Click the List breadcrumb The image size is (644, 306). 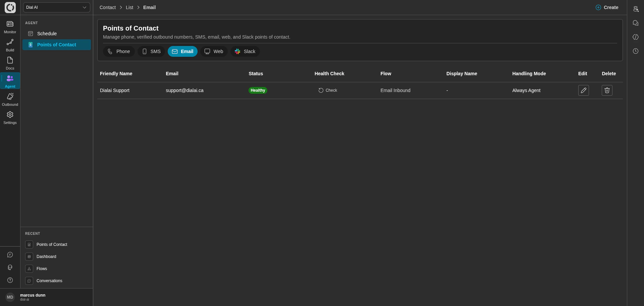129,7
